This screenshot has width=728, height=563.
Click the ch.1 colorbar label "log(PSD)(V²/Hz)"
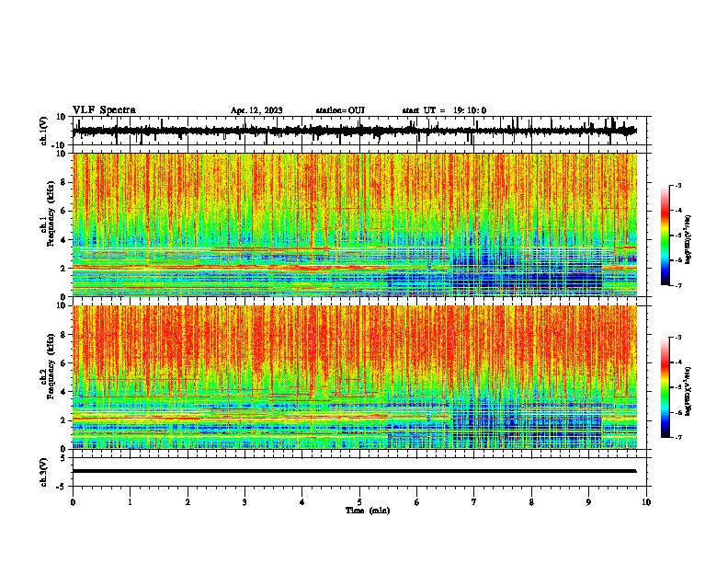tap(688, 240)
